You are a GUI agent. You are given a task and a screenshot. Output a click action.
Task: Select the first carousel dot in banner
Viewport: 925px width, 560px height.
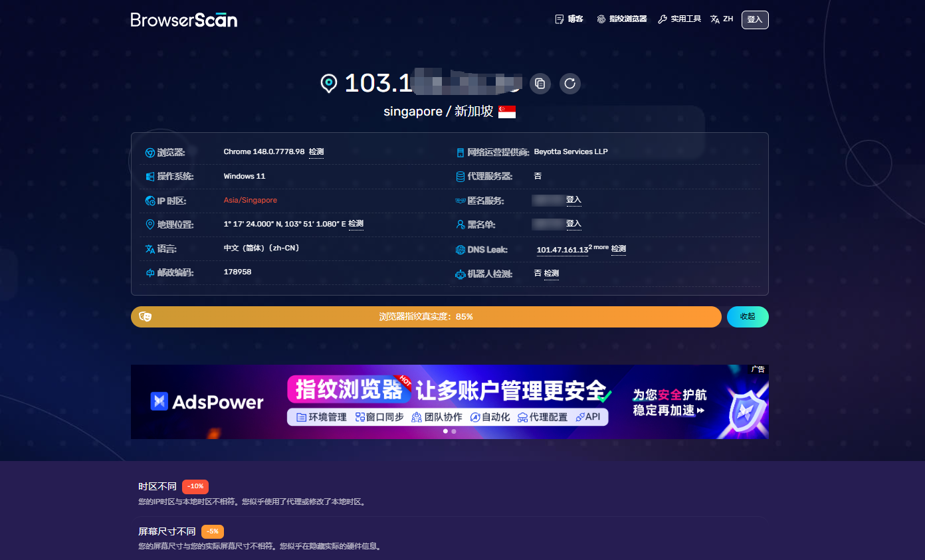coord(445,431)
